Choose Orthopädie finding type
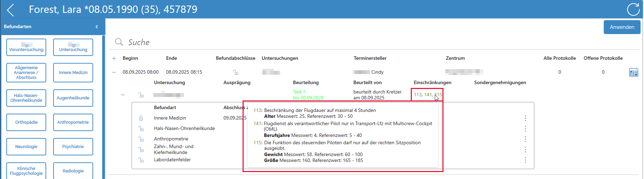644x179 pixels. (x=26, y=122)
